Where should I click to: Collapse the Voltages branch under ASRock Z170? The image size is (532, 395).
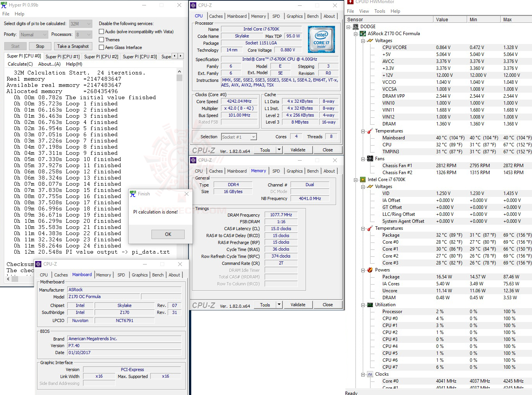pos(364,41)
